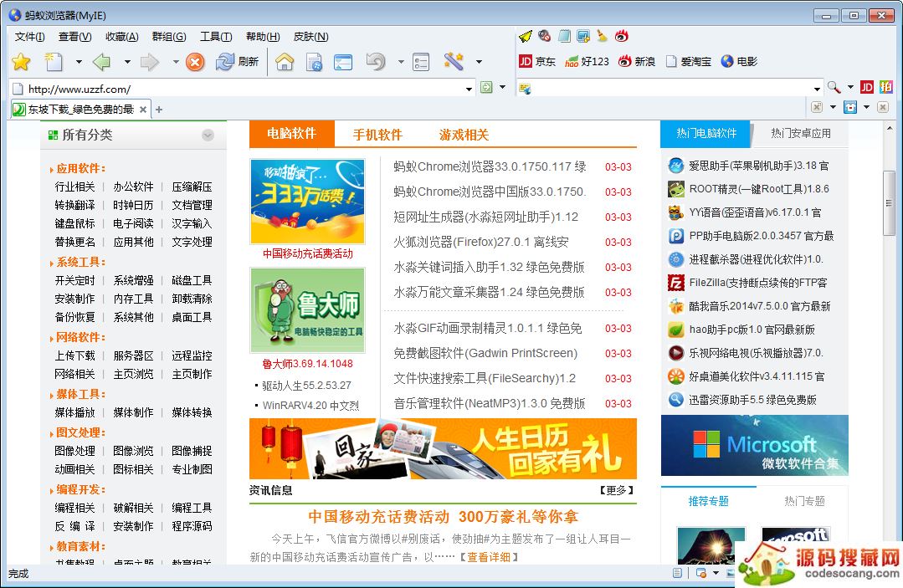Switch to the 游戏相关 tab
Image resolution: width=903 pixels, height=588 pixels.
point(464,135)
